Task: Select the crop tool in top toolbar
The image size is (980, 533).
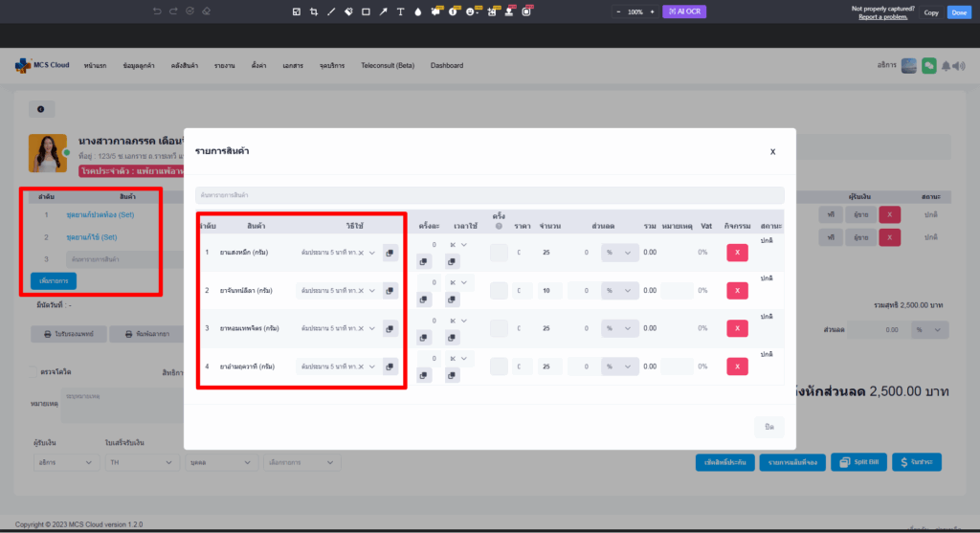Action: (x=314, y=11)
